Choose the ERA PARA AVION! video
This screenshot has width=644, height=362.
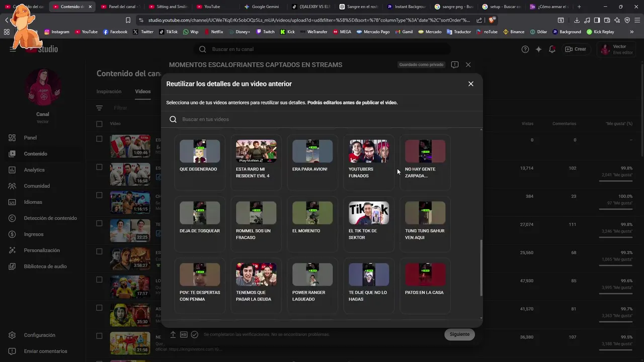tap(312, 162)
